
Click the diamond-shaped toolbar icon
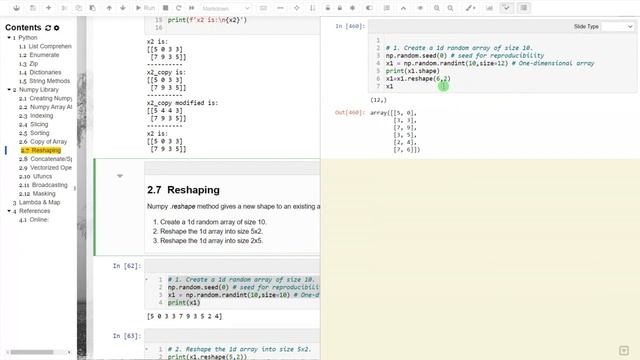pos(297,8)
